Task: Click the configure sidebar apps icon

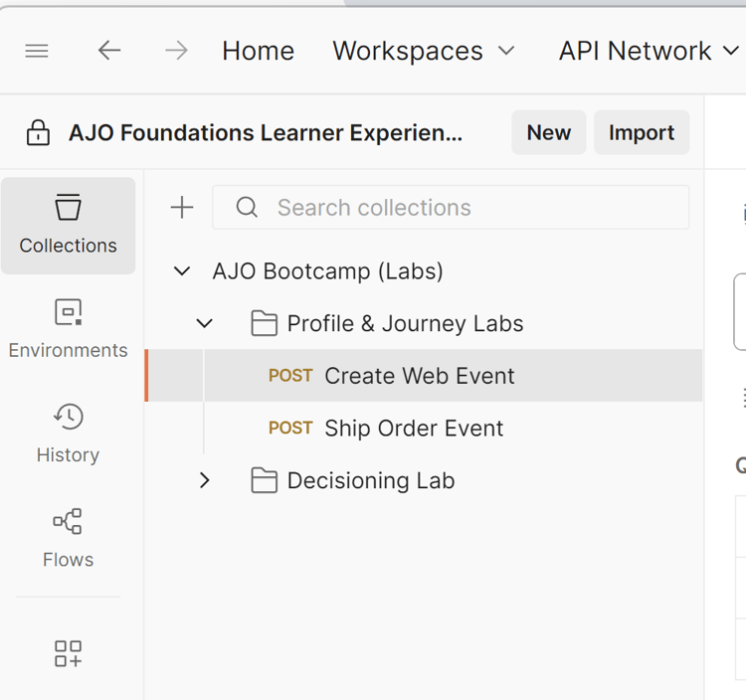Action: point(68,653)
